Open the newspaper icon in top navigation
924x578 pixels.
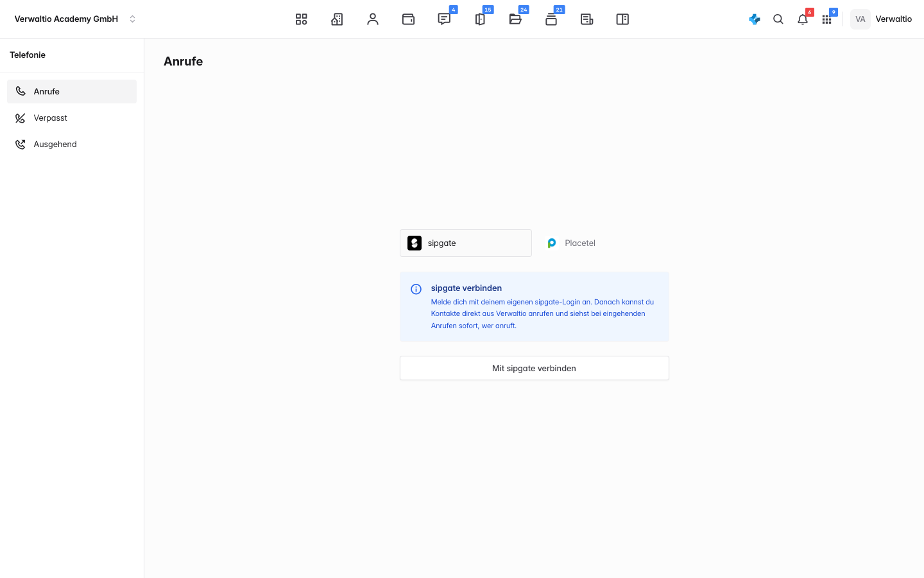(586, 19)
